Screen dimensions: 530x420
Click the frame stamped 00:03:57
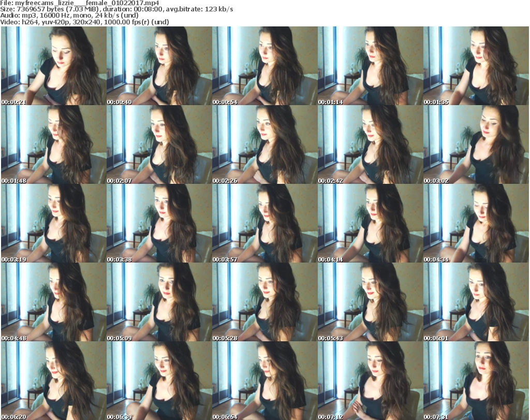264,223
